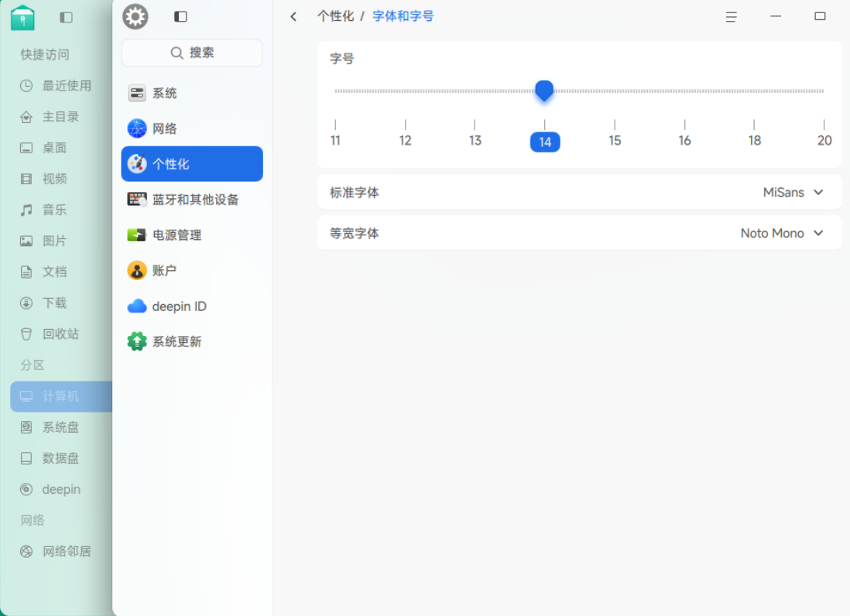Open 电源管理 settings

pos(192,234)
